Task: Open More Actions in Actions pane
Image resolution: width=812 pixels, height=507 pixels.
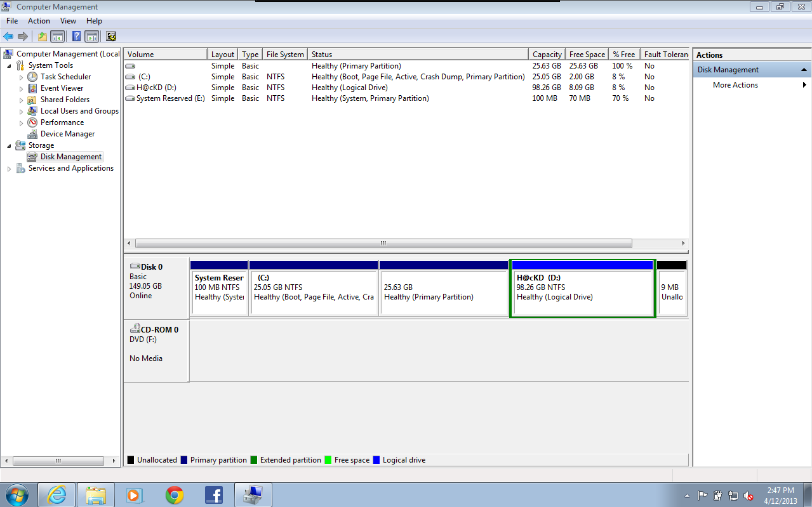Action: 735,85
